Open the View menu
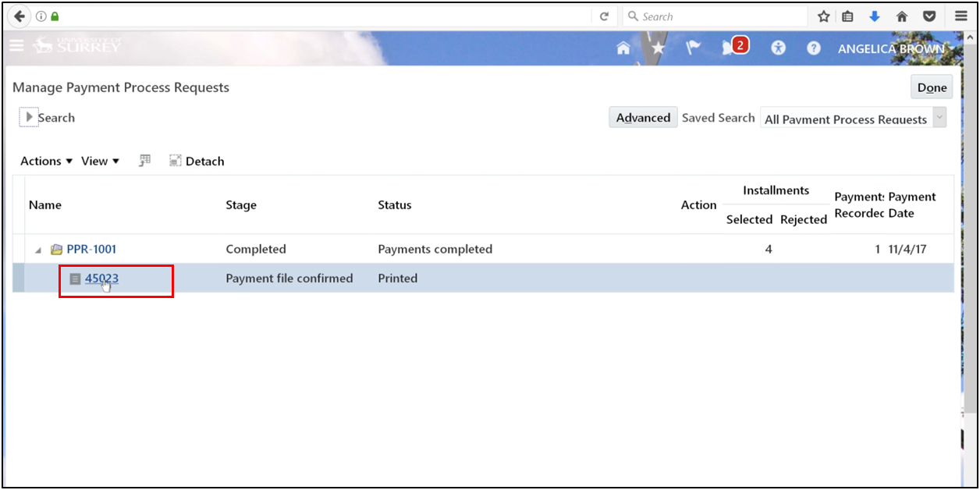This screenshot has width=980, height=490. tap(96, 161)
